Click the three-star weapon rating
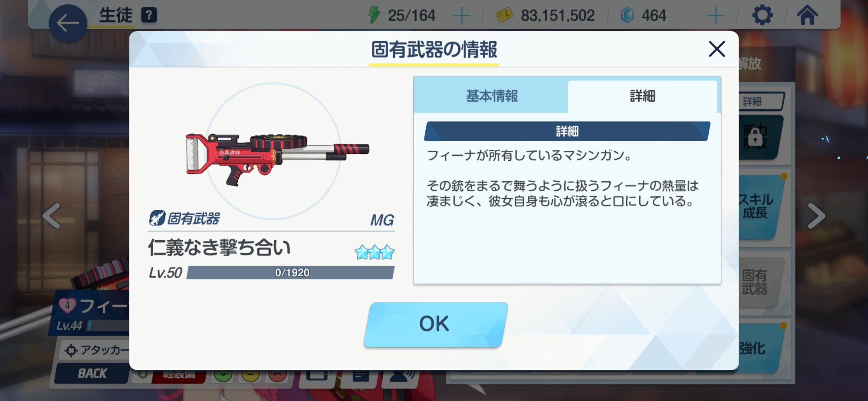Image resolution: width=868 pixels, height=401 pixels. coord(375,252)
